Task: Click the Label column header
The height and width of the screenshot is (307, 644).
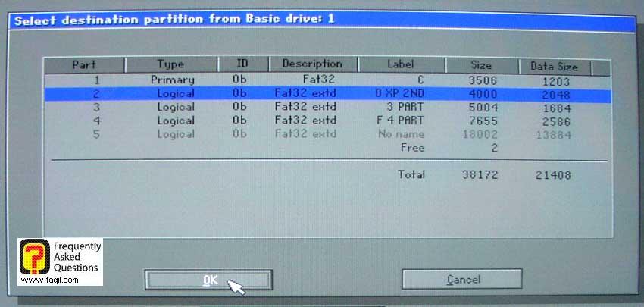Action: (x=401, y=65)
